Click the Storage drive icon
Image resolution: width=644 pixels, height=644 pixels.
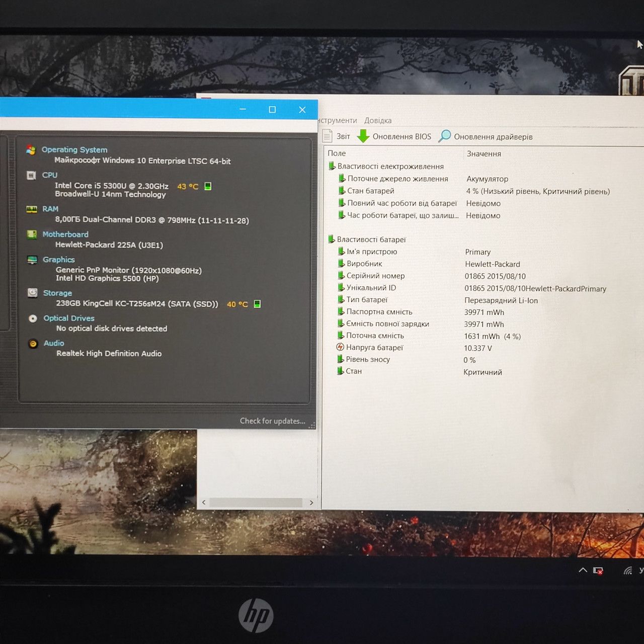click(x=33, y=293)
